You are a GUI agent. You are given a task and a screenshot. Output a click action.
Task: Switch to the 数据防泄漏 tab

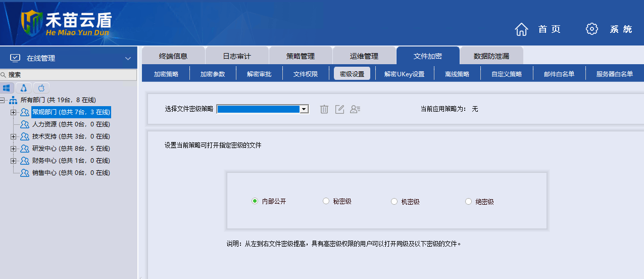point(491,56)
